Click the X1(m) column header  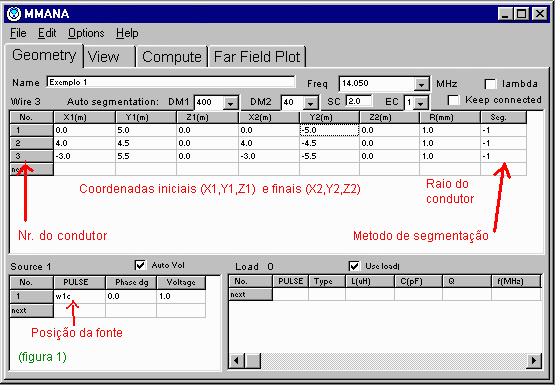84,117
